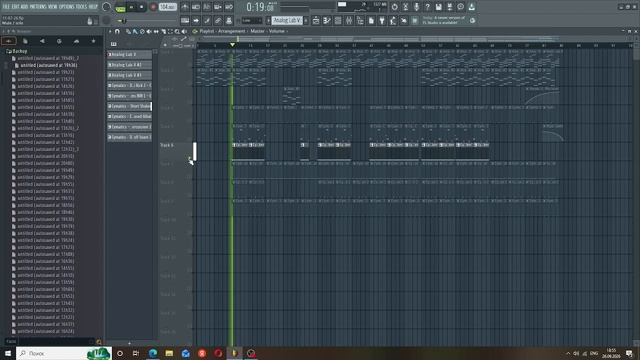
Task: Click the typing keyboard to piano icon
Action: point(185,20)
